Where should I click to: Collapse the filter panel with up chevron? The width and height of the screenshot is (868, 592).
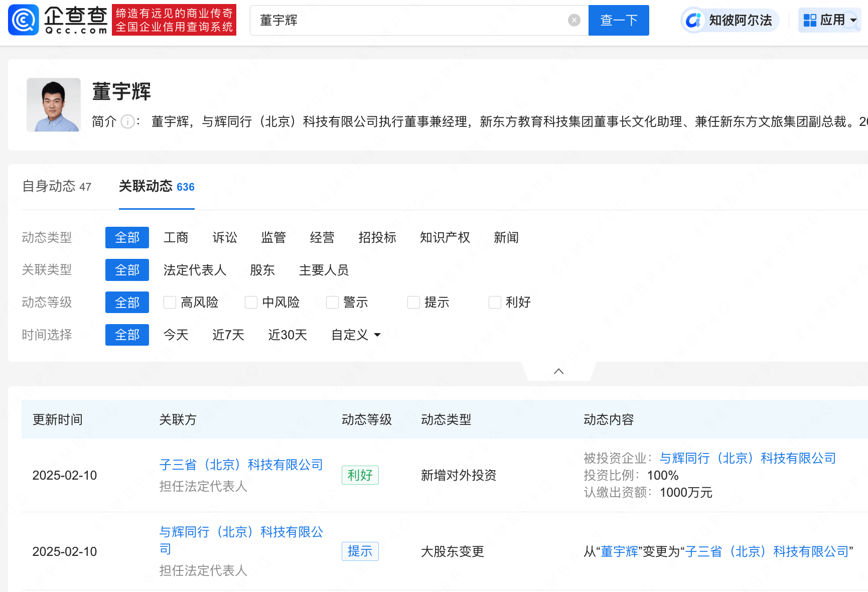[x=558, y=371]
